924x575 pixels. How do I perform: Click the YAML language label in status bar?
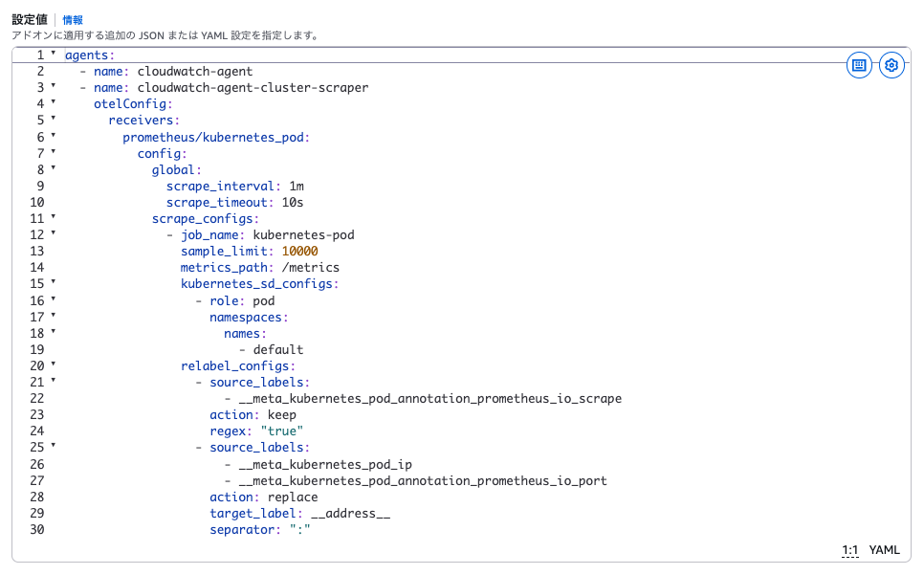[x=884, y=550]
